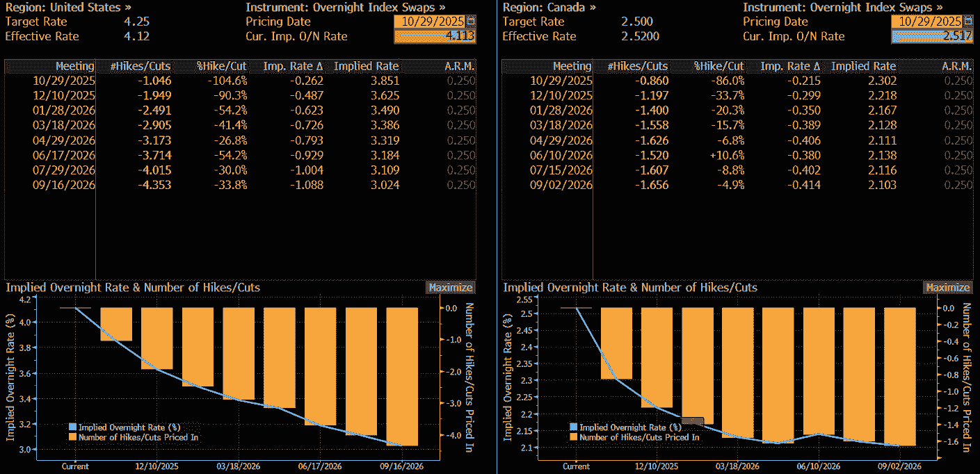The height and width of the screenshot is (474, 980).
Task: Click orange Number of Hikes/Cuts legend icon, US chart
Action: pyautogui.click(x=73, y=437)
